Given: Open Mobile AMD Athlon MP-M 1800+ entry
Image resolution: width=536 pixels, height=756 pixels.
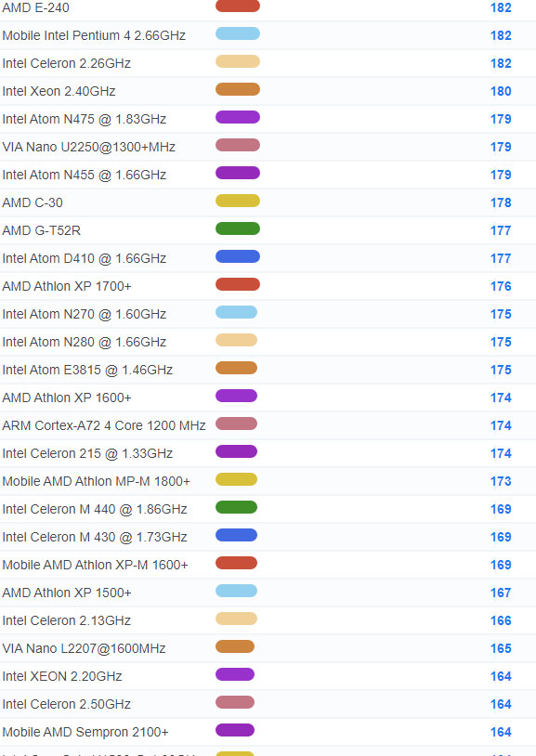Looking at the screenshot, I should coord(96,481).
